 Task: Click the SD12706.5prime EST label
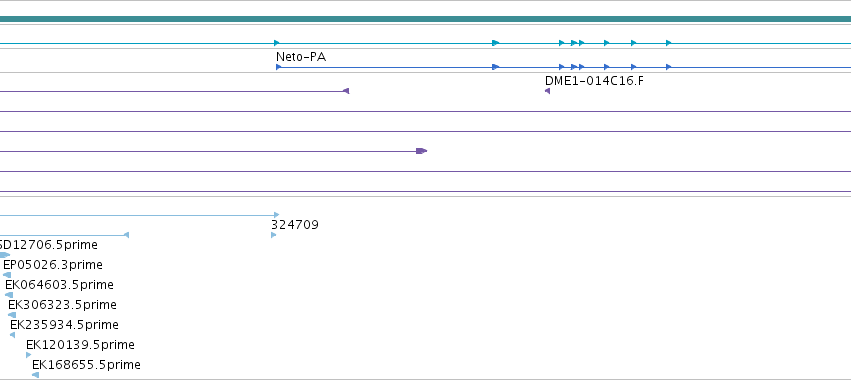click(49, 245)
